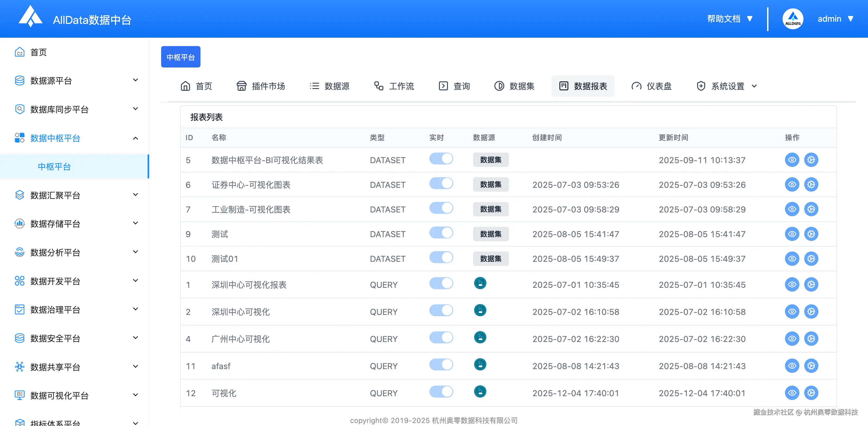The image size is (868, 426).
Task: Click the 中枢平台 button above the tabs
Action: click(181, 57)
